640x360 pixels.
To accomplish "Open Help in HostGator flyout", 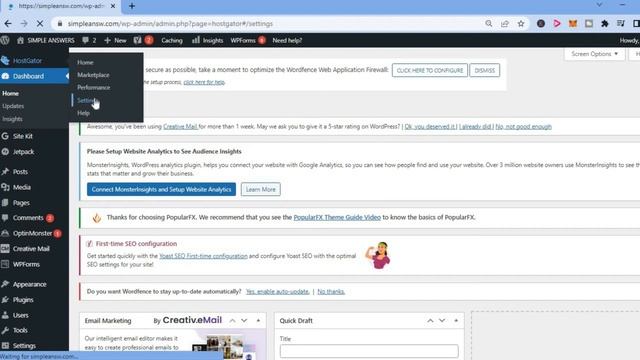I will tap(83, 113).
